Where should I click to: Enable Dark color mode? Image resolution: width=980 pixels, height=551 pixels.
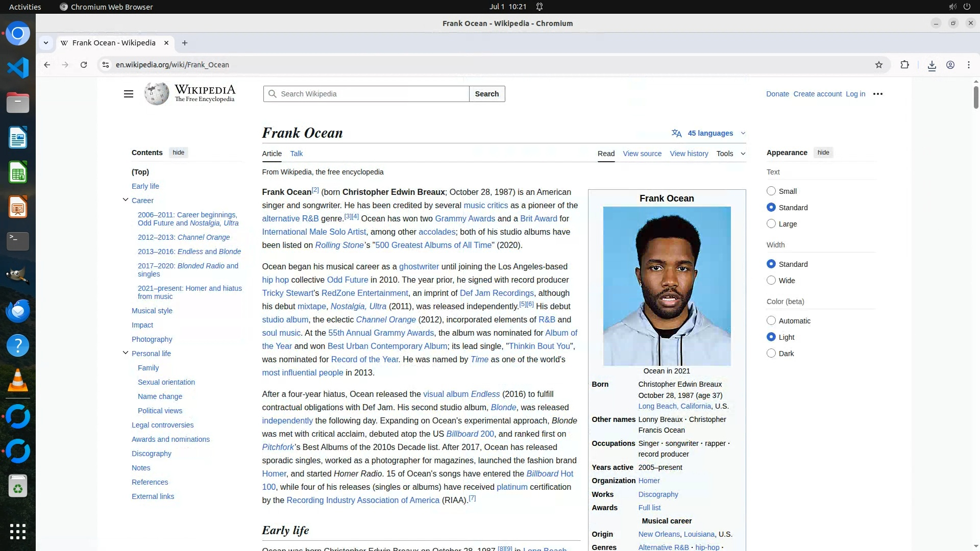click(x=771, y=353)
